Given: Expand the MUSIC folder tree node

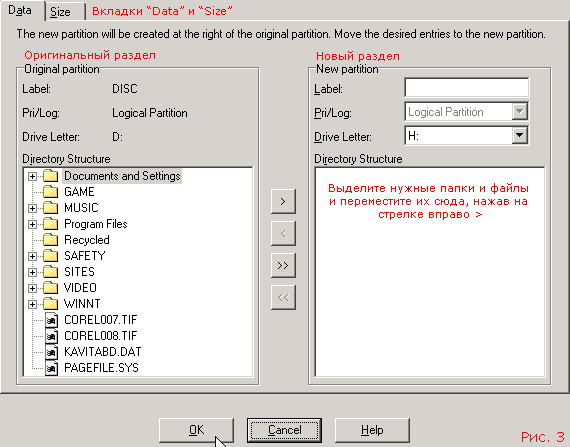Looking at the screenshot, I should point(32,208).
